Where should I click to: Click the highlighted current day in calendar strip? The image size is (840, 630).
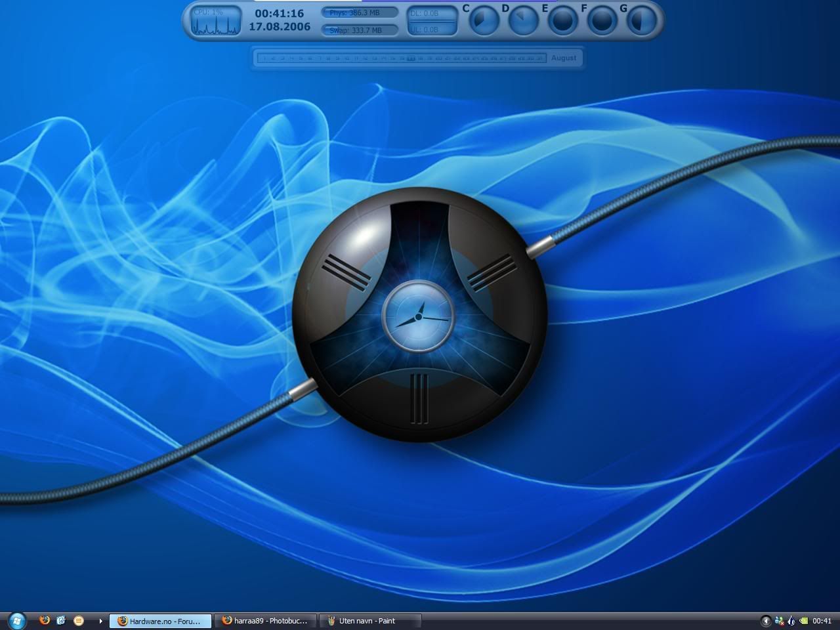[411, 58]
